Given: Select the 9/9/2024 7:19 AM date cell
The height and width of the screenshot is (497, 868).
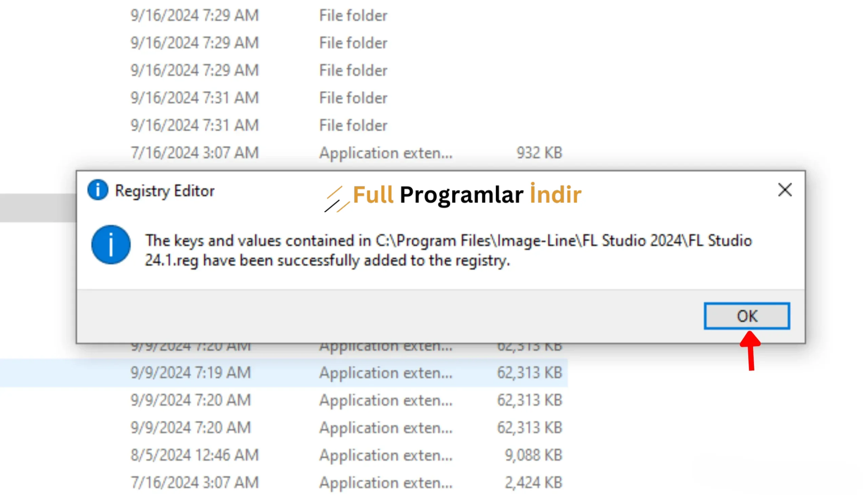Looking at the screenshot, I should tap(191, 372).
